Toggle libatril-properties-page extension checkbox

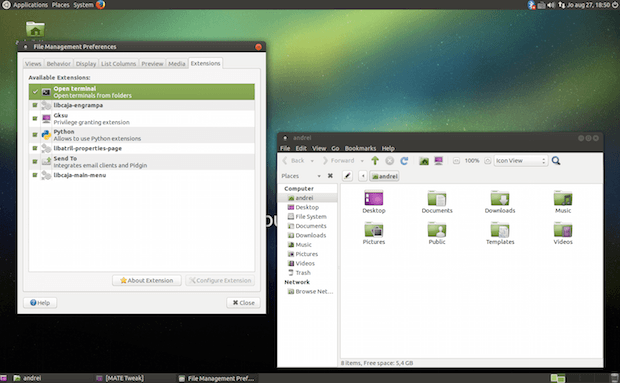pos(35,148)
